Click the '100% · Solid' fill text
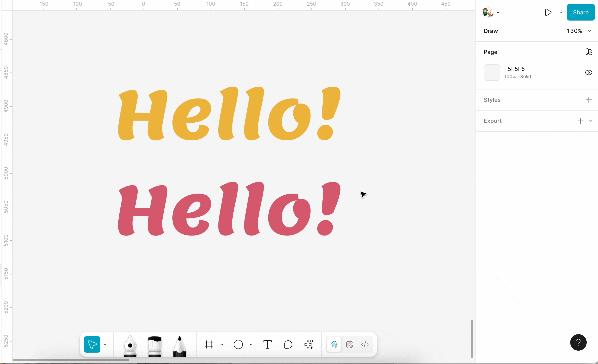This screenshot has height=364, width=598. coord(518,77)
